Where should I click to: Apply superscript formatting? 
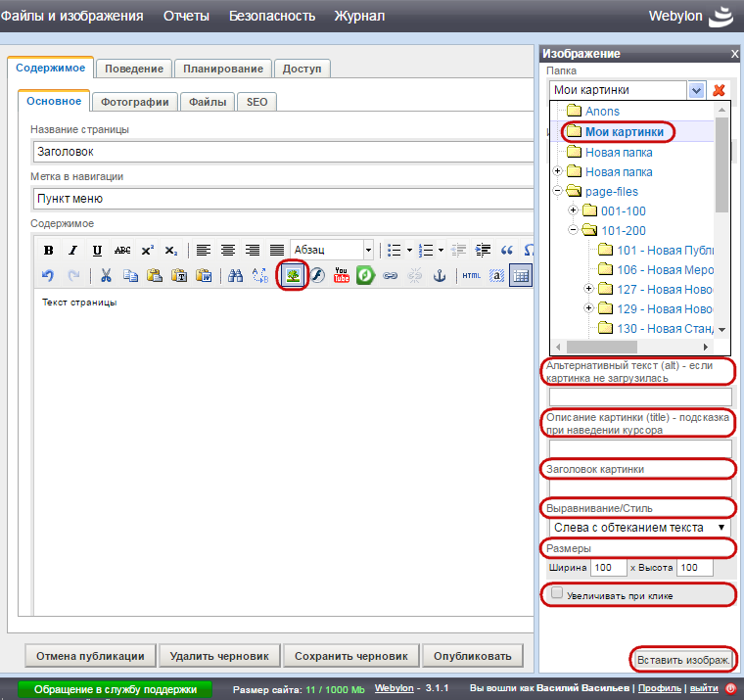point(147,250)
